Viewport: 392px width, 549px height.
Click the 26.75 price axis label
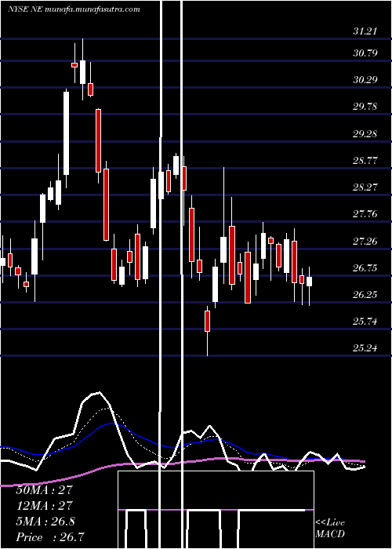pyautogui.click(x=365, y=268)
